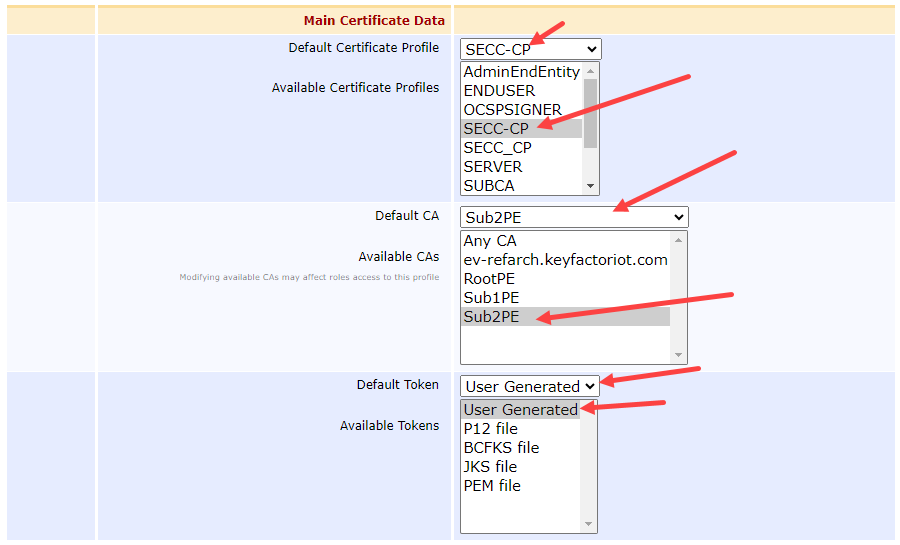The width and height of the screenshot is (900, 545).
Task: Select Sub2PE in Available CAs list
Action: coord(491,317)
